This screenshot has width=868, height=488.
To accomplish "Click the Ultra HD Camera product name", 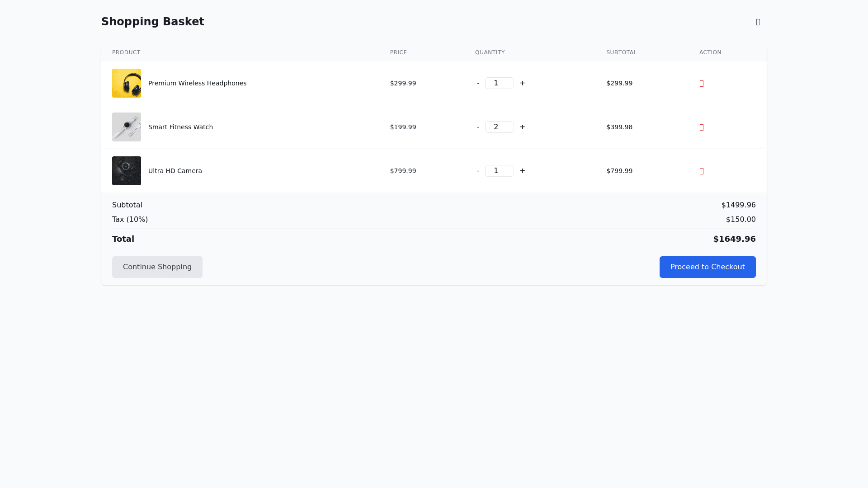I will [175, 171].
